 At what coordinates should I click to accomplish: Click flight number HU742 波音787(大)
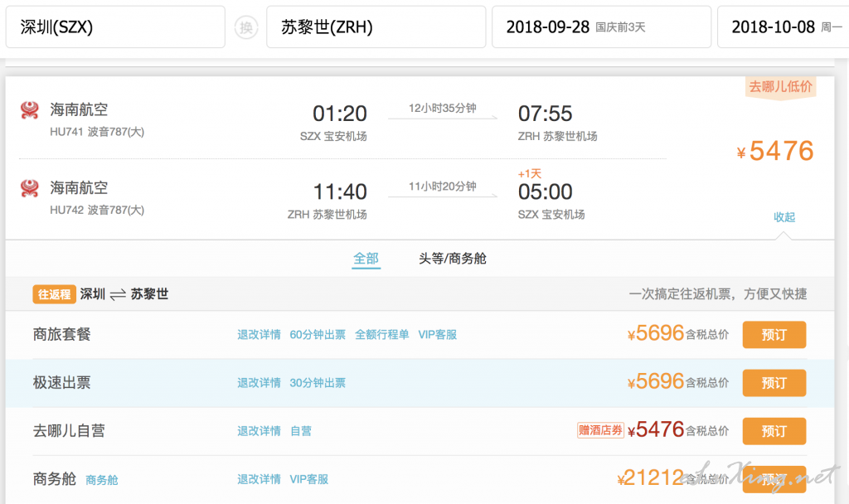coord(97,210)
